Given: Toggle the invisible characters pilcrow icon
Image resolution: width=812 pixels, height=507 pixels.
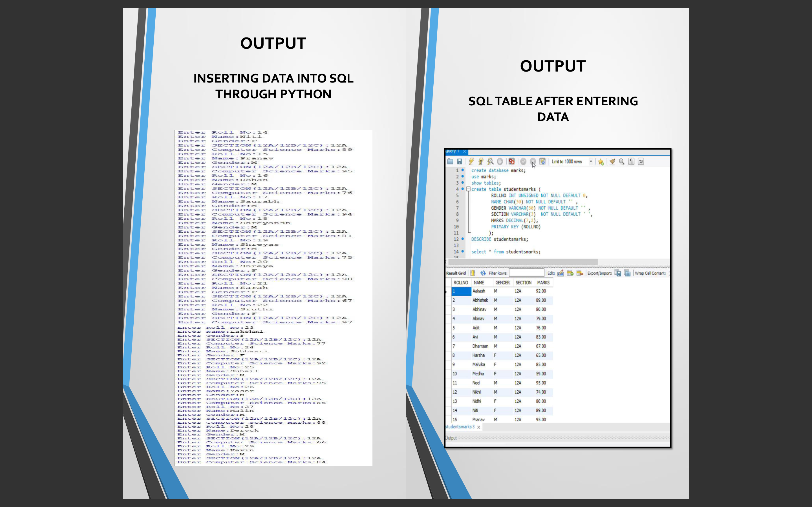Looking at the screenshot, I should coord(631,161).
